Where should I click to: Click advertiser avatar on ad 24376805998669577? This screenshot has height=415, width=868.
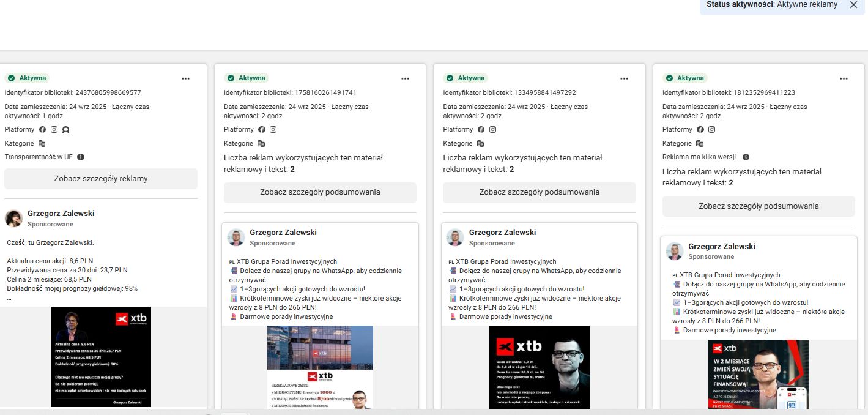[x=14, y=219]
